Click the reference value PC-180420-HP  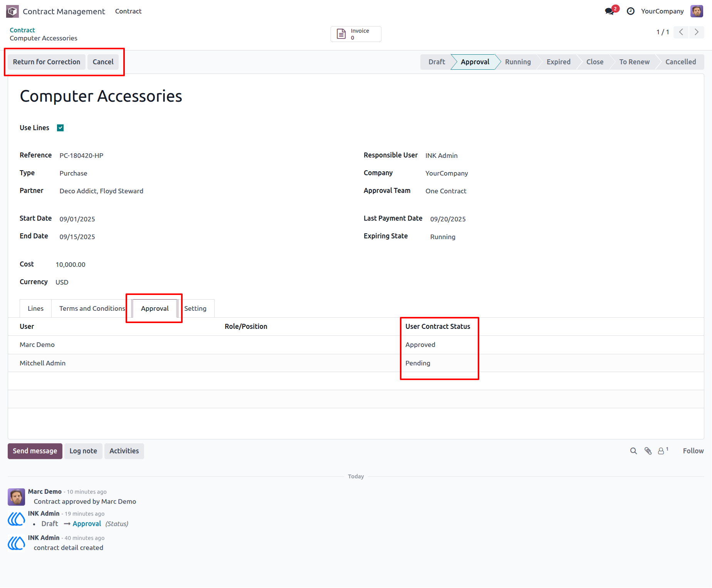pyautogui.click(x=81, y=156)
